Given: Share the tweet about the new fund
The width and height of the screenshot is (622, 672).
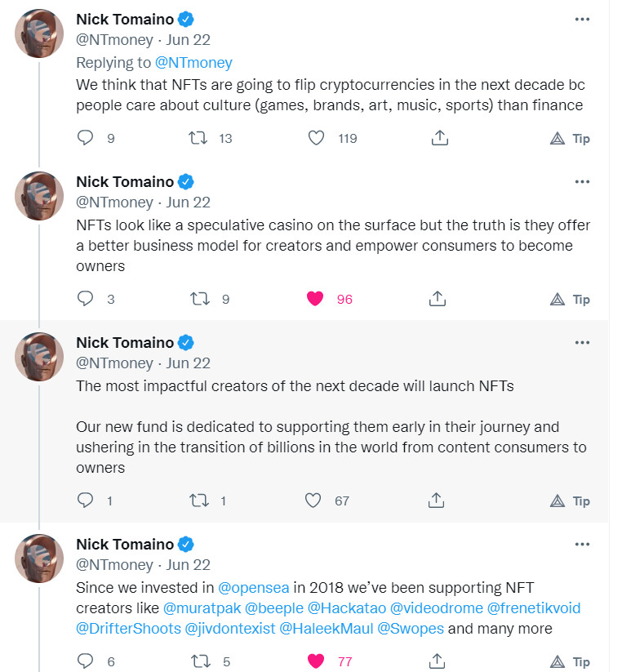Looking at the screenshot, I should tap(436, 501).
